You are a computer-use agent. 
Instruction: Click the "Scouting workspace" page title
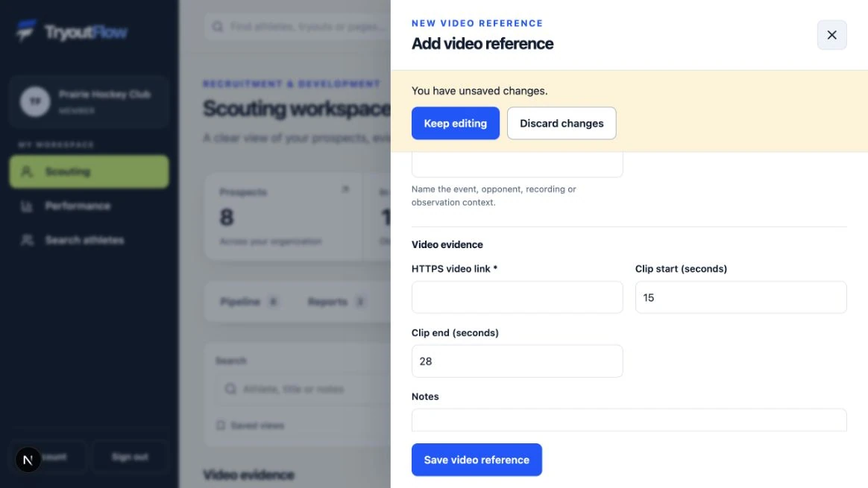(x=297, y=109)
